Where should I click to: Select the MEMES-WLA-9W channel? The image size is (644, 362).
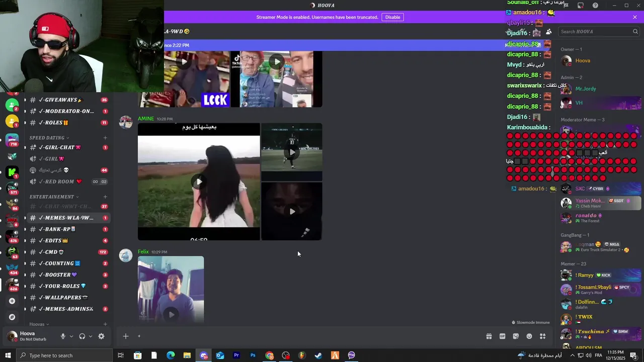coord(68,218)
